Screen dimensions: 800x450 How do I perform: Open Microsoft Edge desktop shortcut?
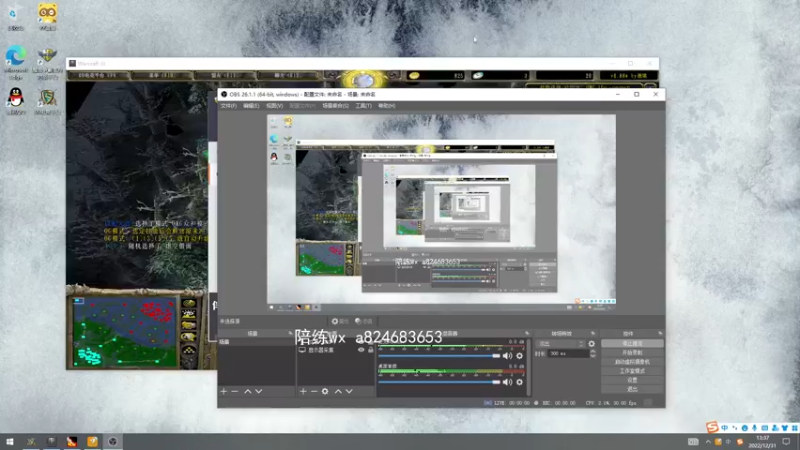point(16,60)
